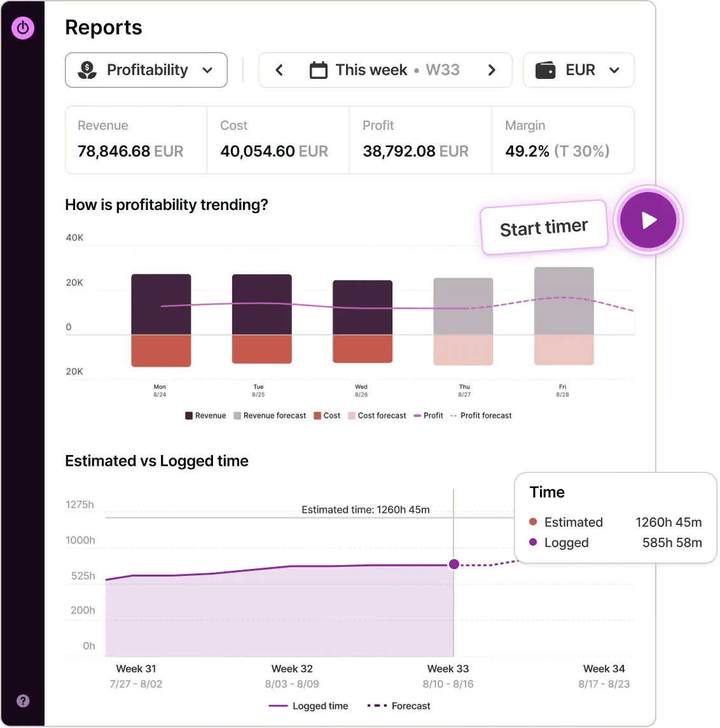
Task: Click the Revenue legend swatch
Action: [x=189, y=416]
